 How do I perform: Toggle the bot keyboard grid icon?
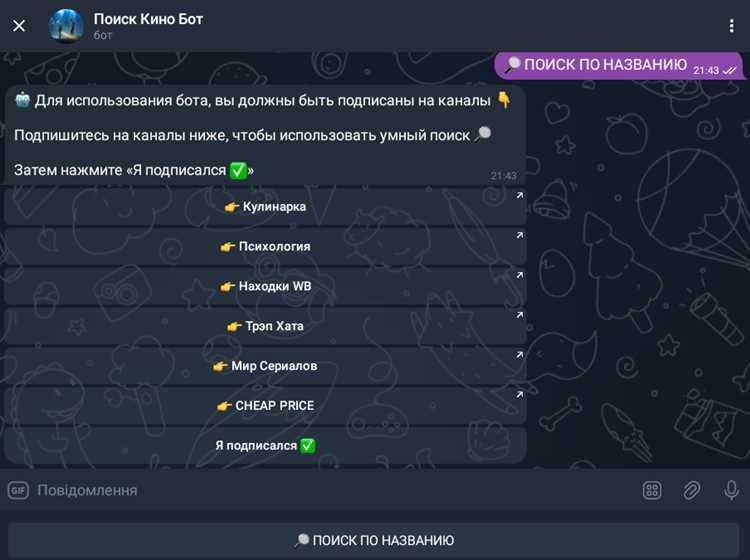[652, 490]
